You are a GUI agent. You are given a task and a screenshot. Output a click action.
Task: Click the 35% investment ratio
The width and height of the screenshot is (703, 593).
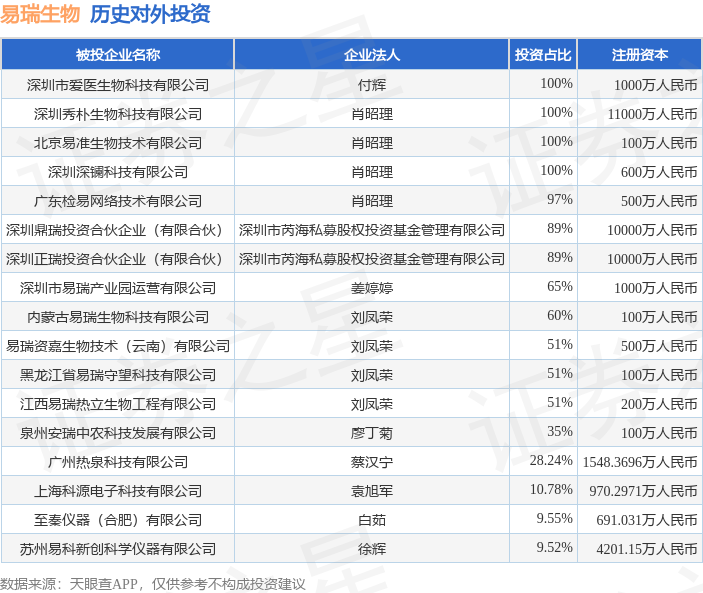pyautogui.click(x=560, y=431)
